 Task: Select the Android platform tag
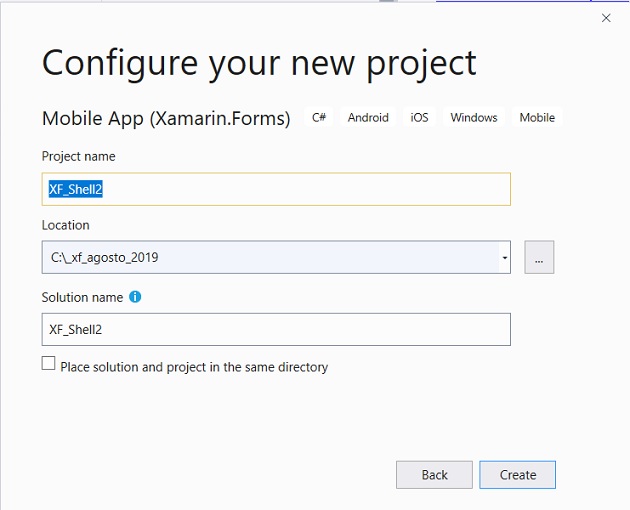(x=368, y=117)
